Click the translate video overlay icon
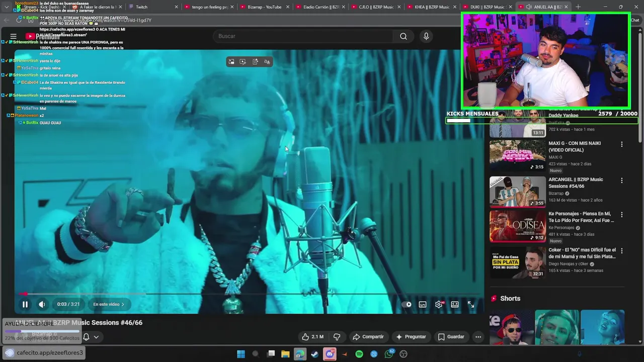Screen dimensions: 644x362 (267, 62)
